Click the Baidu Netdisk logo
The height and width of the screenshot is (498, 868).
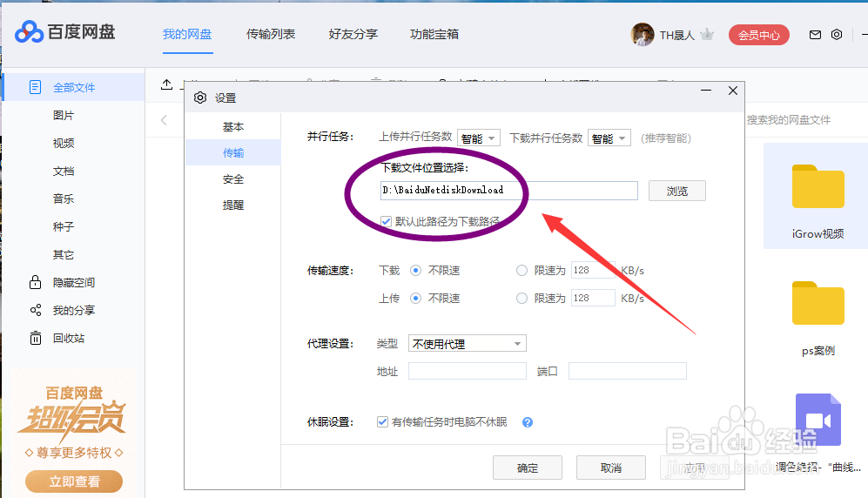[65, 32]
